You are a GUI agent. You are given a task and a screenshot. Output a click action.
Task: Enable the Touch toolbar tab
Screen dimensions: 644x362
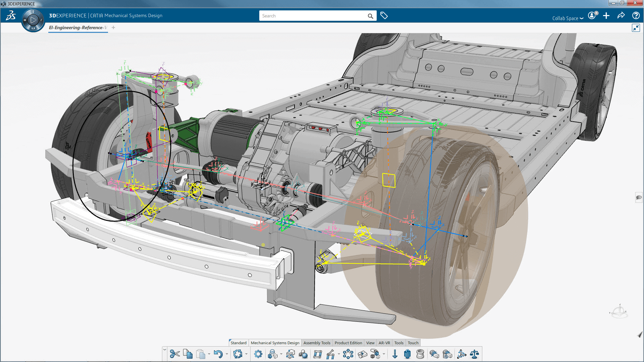pyautogui.click(x=411, y=343)
